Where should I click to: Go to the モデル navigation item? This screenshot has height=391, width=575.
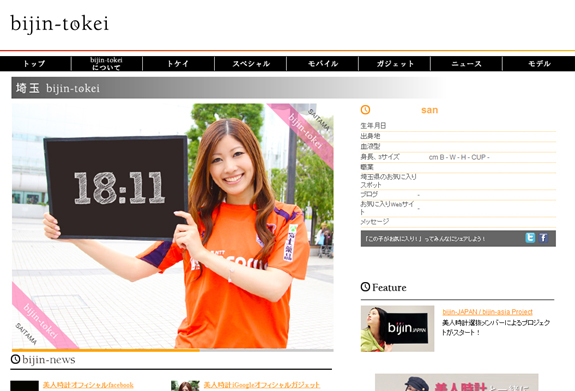pos(539,63)
